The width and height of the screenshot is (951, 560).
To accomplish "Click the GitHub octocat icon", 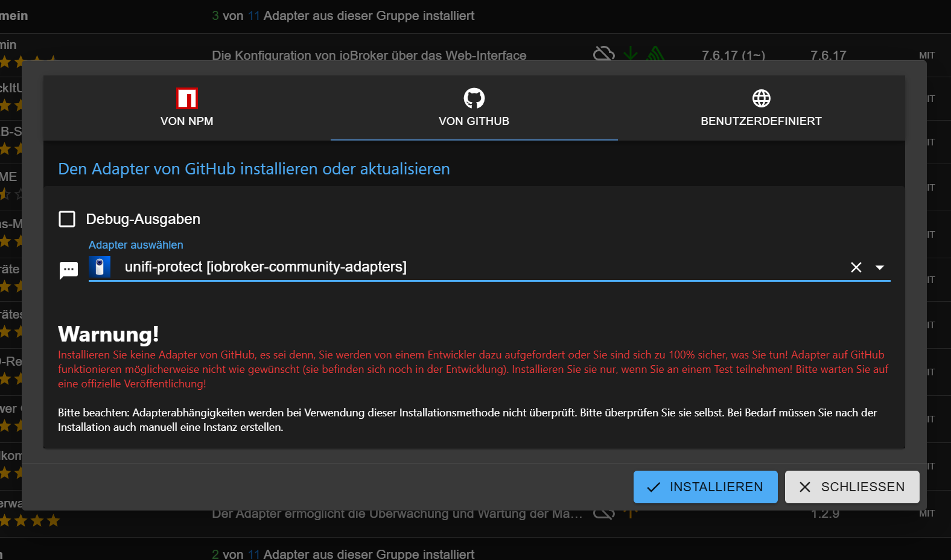I will [474, 98].
